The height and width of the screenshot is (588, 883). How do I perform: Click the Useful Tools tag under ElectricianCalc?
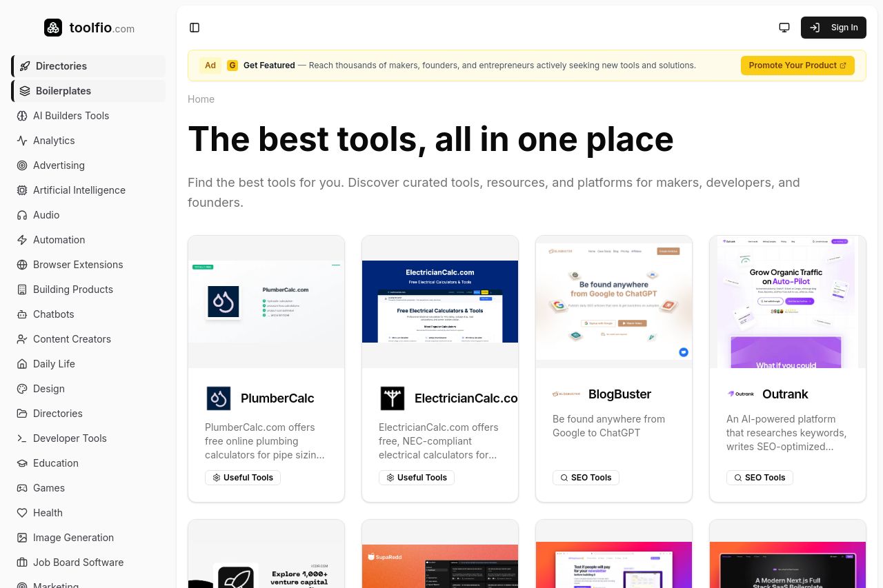[417, 478]
